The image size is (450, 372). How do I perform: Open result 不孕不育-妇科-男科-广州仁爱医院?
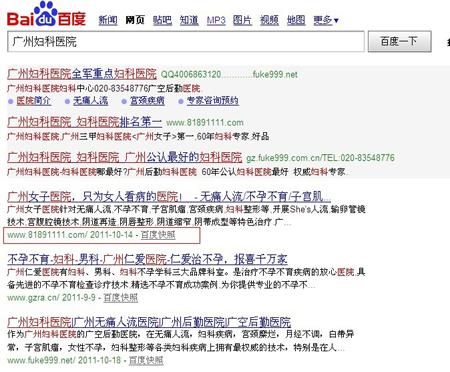pyautogui.click(x=147, y=259)
